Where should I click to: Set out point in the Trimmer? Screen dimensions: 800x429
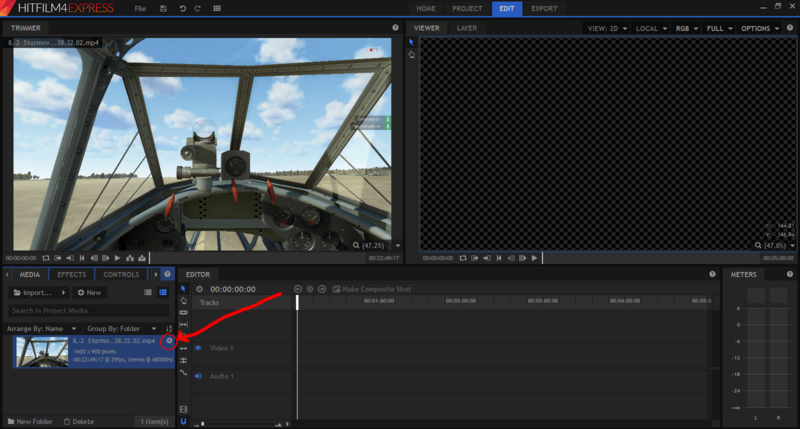click(70, 258)
